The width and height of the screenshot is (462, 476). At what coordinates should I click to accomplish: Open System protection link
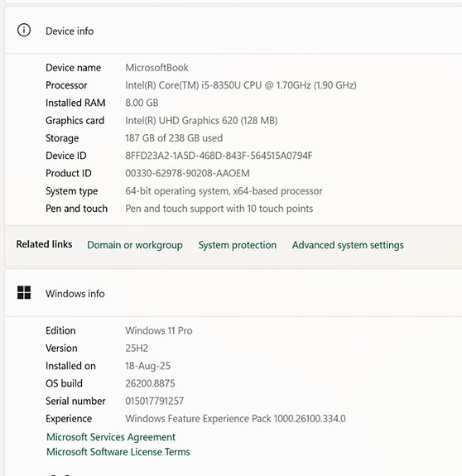pyautogui.click(x=238, y=245)
